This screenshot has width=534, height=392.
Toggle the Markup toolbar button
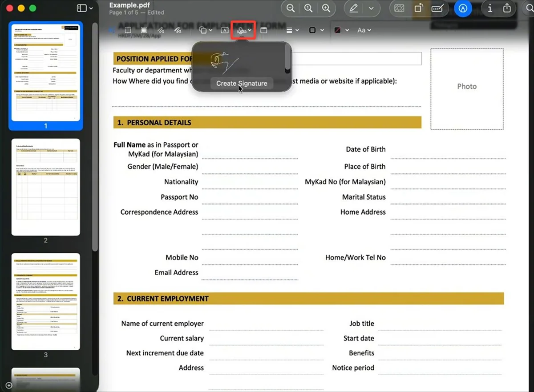click(x=463, y=8)
